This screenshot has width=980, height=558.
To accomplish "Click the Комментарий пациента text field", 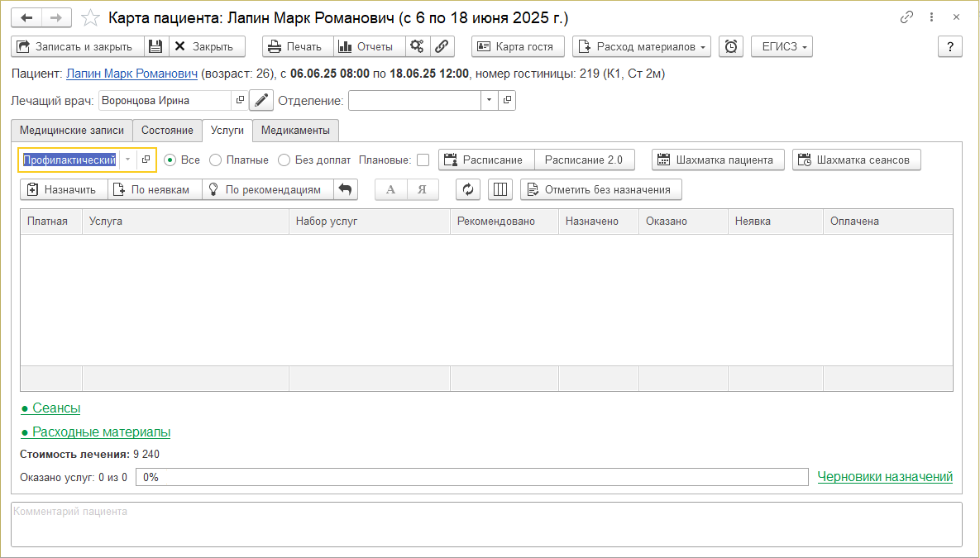I will (486, 525).
